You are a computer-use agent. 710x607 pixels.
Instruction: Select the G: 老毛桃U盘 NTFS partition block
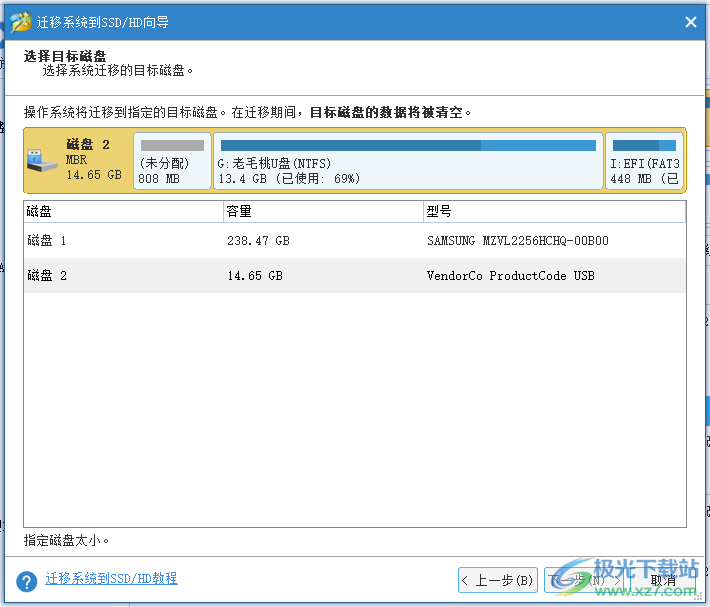[408, 161]
